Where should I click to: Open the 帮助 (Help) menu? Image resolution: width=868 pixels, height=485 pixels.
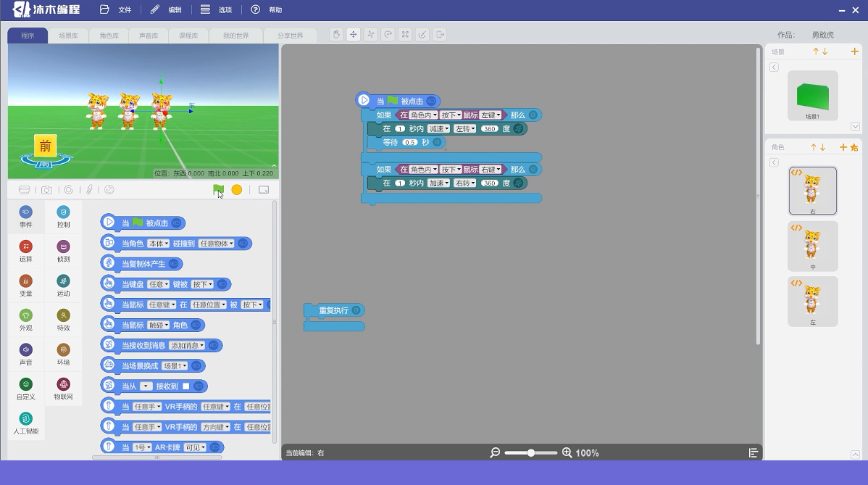click(267, 10)
